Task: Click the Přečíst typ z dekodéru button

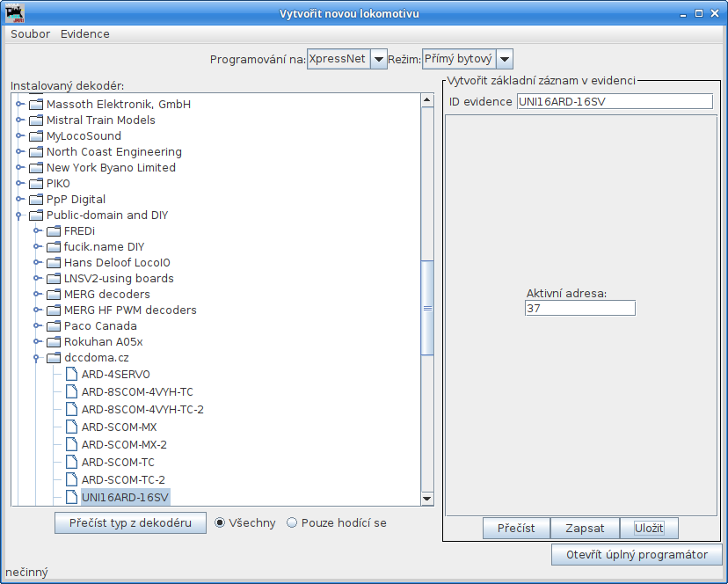Action: 130,522
